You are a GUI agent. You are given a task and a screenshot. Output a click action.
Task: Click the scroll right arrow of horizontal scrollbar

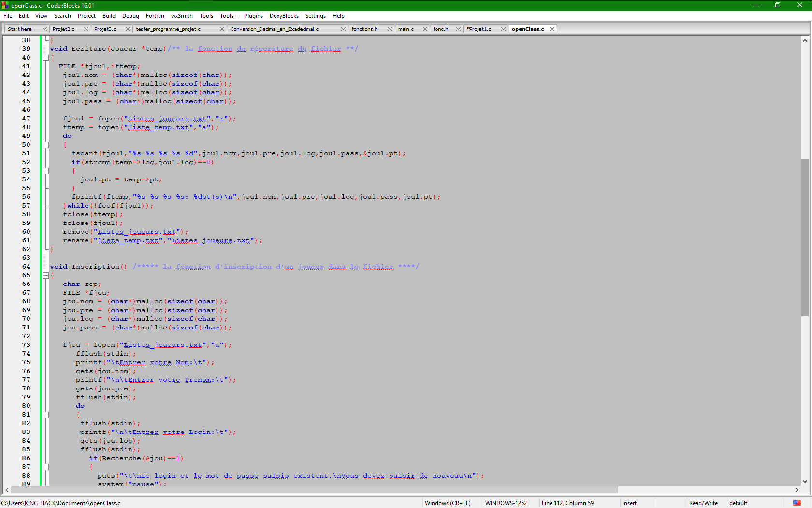tap(797, 490)
